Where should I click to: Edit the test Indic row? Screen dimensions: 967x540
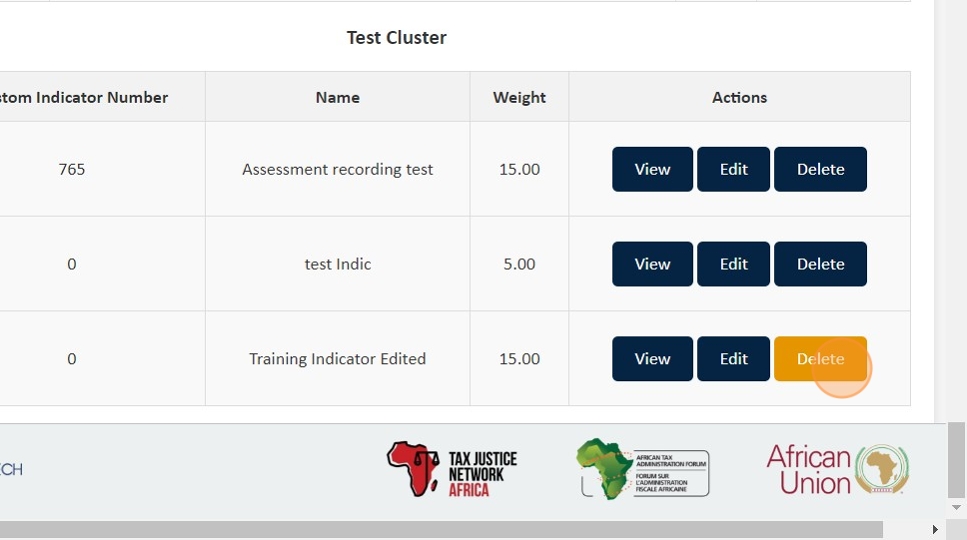[733, 264]
